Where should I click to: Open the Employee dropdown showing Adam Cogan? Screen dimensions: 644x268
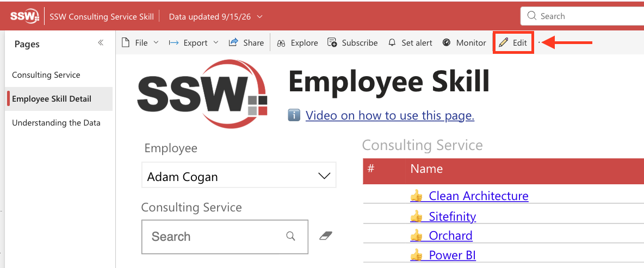[239, 175]
